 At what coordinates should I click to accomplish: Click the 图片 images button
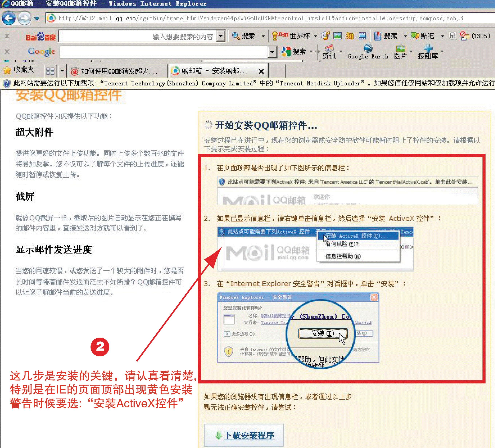(400, 52)
